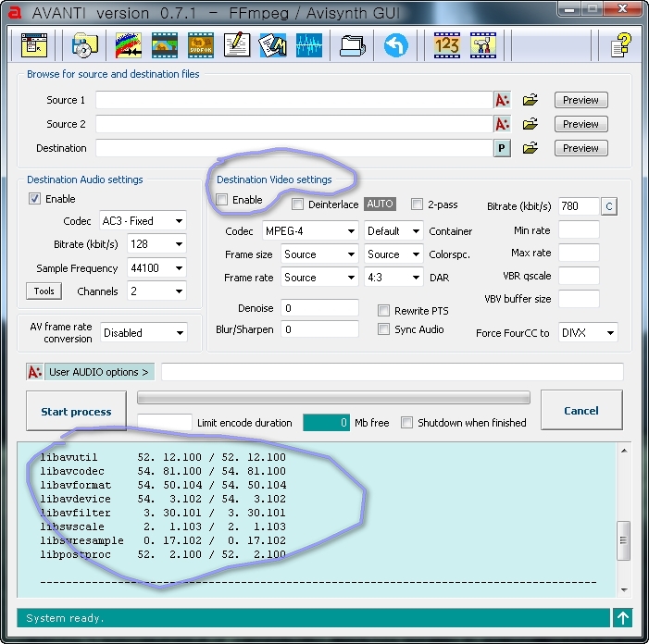Click the notepad with pencil icon
Screen dimensions: 649x644
237,45
